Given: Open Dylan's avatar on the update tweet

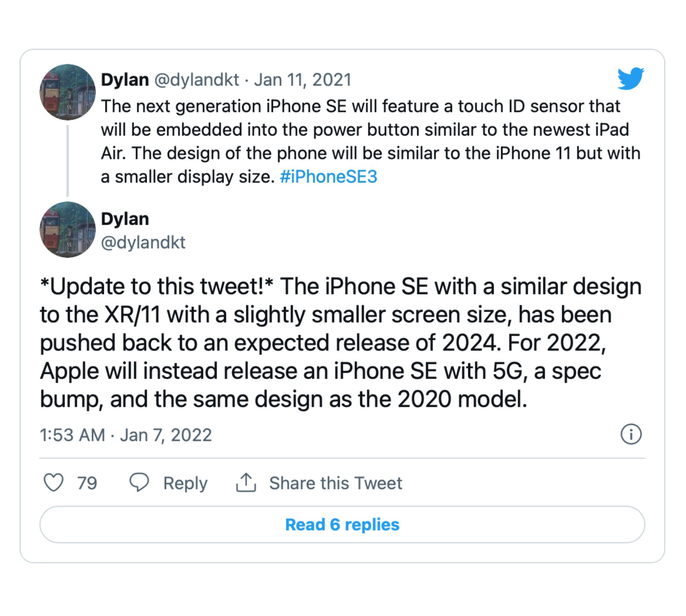Looking at the screenshot, I should coord(68,230).
